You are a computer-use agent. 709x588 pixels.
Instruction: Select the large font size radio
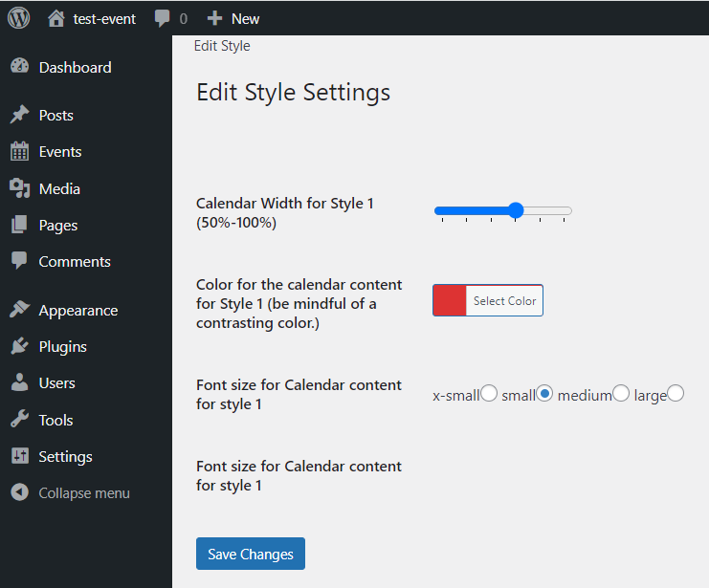pyautogui.click(x=676, y=393)
